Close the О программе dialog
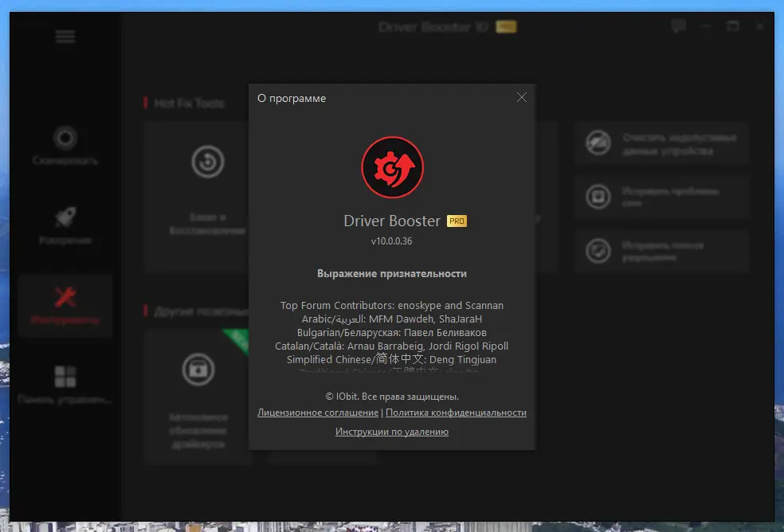Image resolution: width=784 pixels, height=532 pixels. click(x=522, y=97)
